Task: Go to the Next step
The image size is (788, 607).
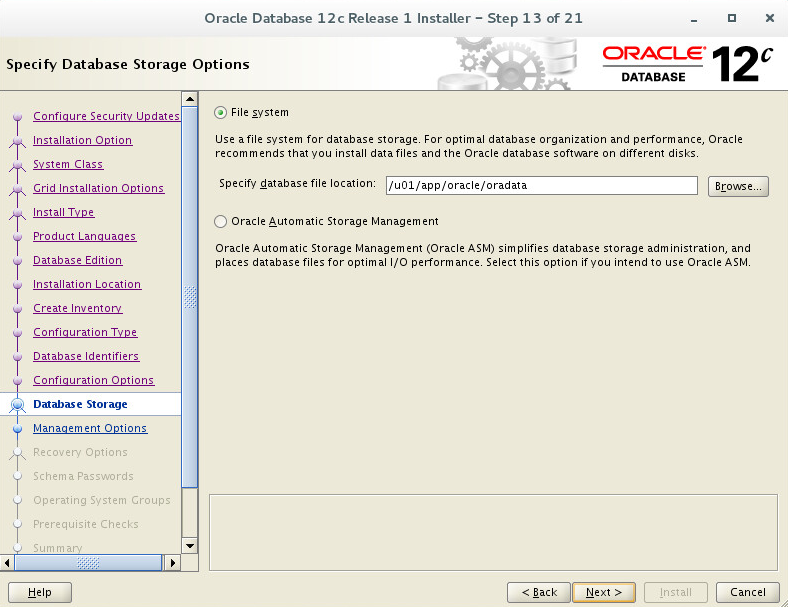Action: pos(604,592)
